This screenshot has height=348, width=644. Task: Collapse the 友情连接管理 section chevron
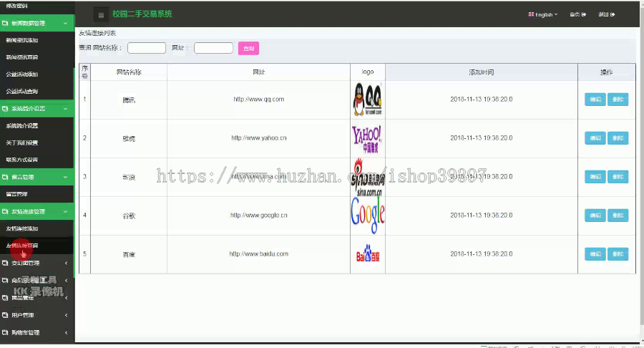(x=65, y=212)
